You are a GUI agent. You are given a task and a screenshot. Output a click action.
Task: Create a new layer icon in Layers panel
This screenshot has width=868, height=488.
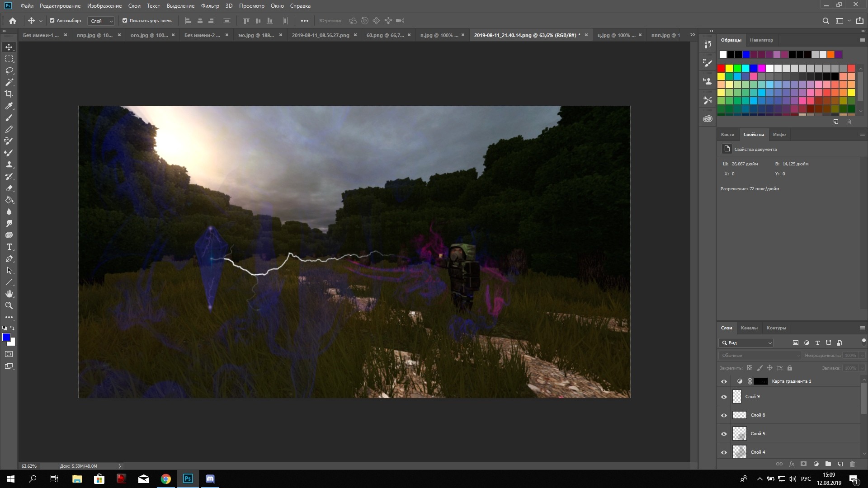tap(840, 464)
